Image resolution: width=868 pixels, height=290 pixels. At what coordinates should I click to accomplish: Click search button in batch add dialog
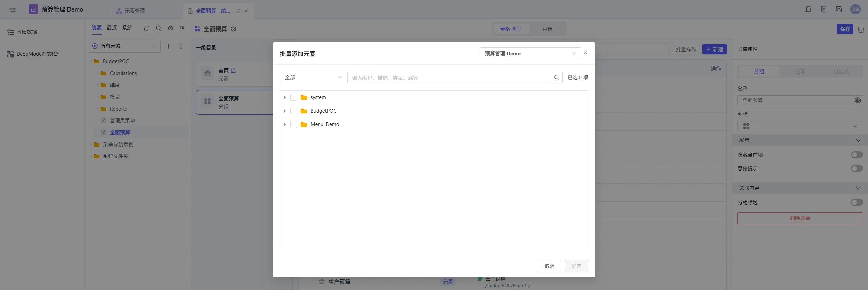click(556, 78)
